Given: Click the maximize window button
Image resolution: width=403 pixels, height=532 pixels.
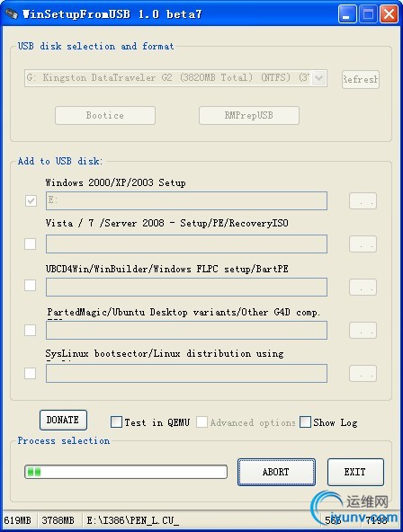Looking at the screenshot, I should click(368, 14).
